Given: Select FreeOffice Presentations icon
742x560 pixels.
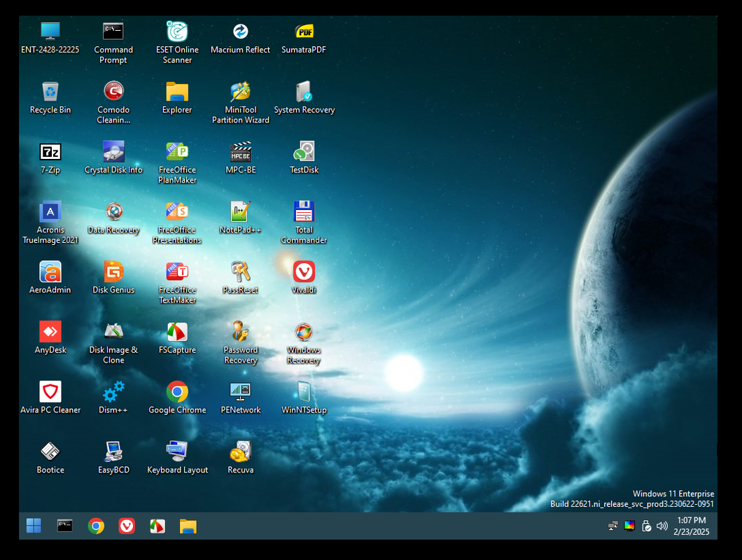Looking at the screenshot, I should (177, 212).
